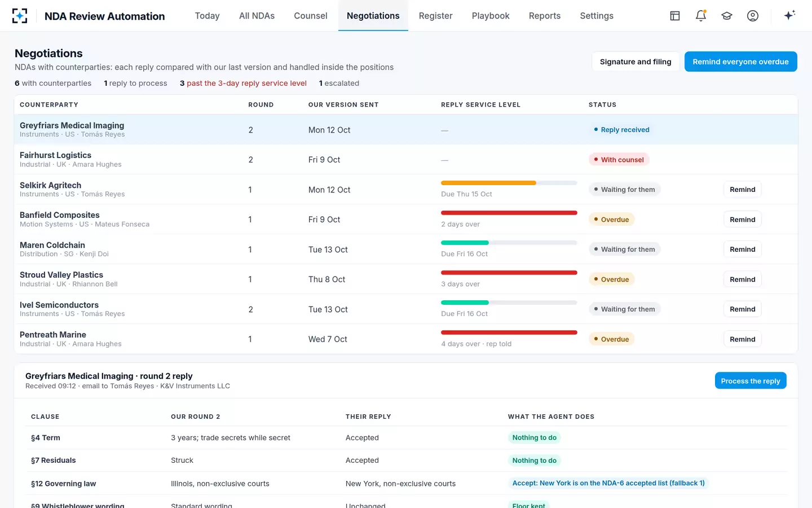Click the §4 Term clause row label
The height and width of the screenshot is (508, 812).
[x=46, y=438]
